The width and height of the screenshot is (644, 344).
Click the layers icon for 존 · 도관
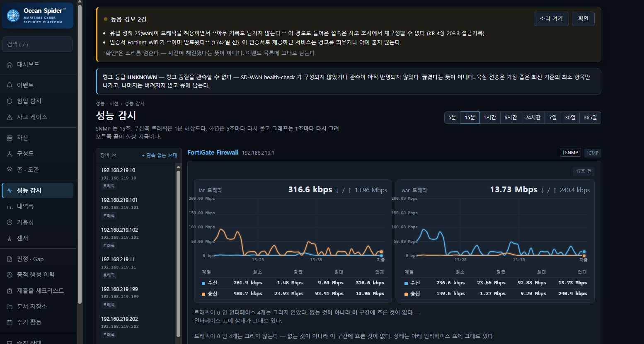point(10,170)
